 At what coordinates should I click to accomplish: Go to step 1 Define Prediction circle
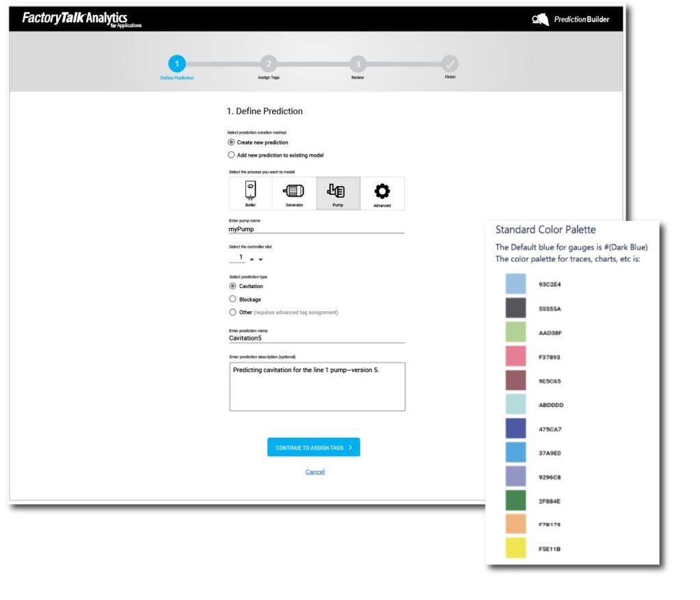pyautogui.click(x=177, y=64)
